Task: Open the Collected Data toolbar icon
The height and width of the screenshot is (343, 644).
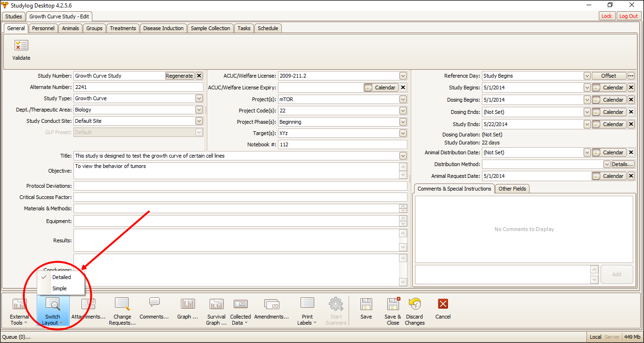Action: [x=240, y=304]
